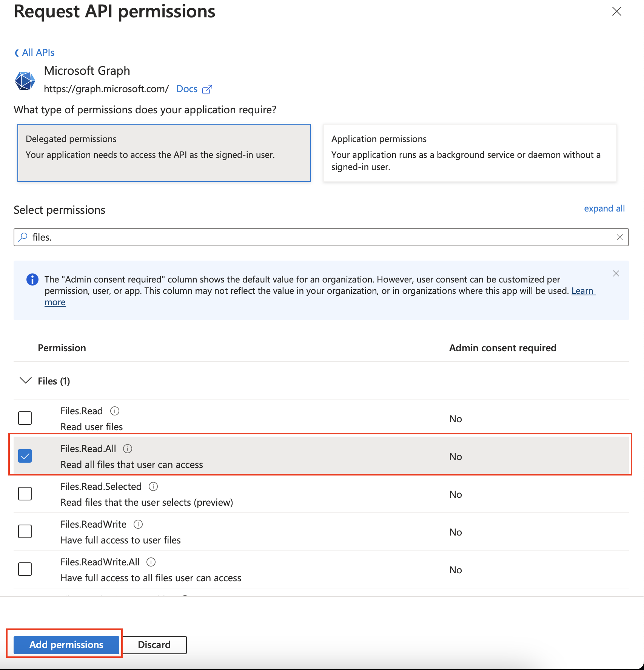Click the info icon beside Files.Read.Selected
This screenshot has width=644, height=670.
click(x=153, y=486)
